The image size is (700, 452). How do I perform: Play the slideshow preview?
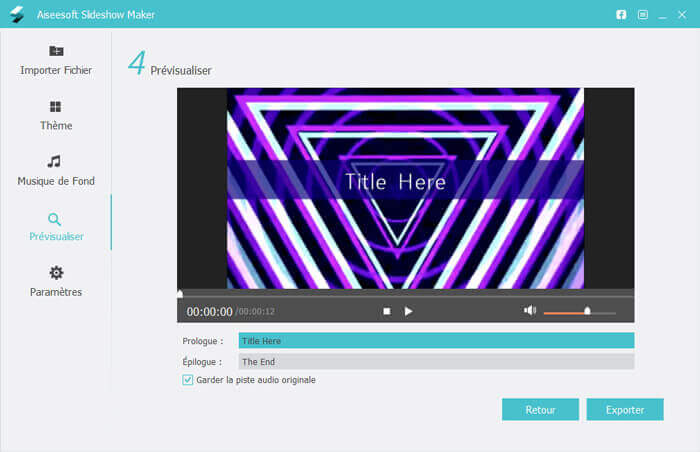408,311
